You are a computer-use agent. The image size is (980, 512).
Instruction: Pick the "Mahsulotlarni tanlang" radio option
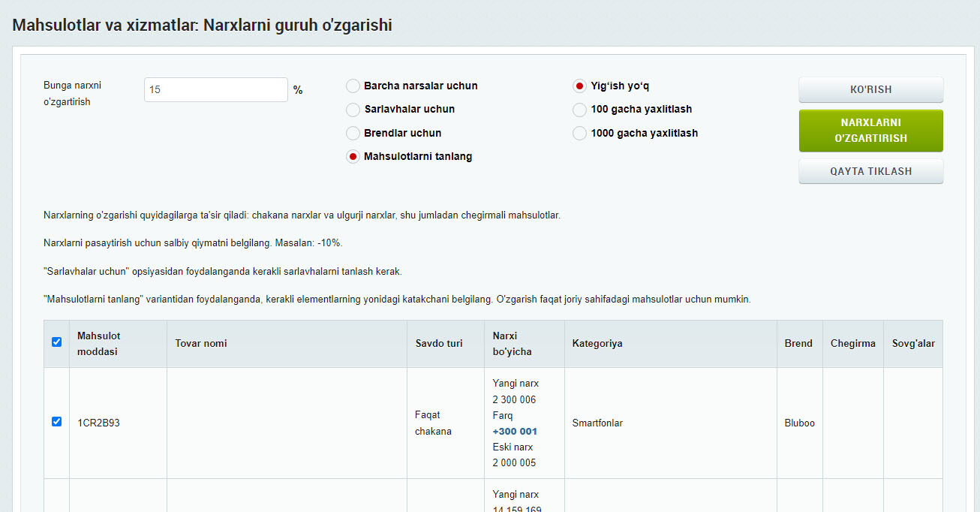coord(353,157)
